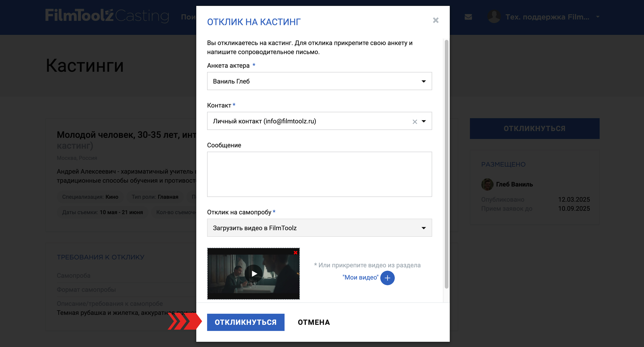Click the FilmToolz Casting logo
The height and width of the screenshot is (347, 644).
[107, 15]
